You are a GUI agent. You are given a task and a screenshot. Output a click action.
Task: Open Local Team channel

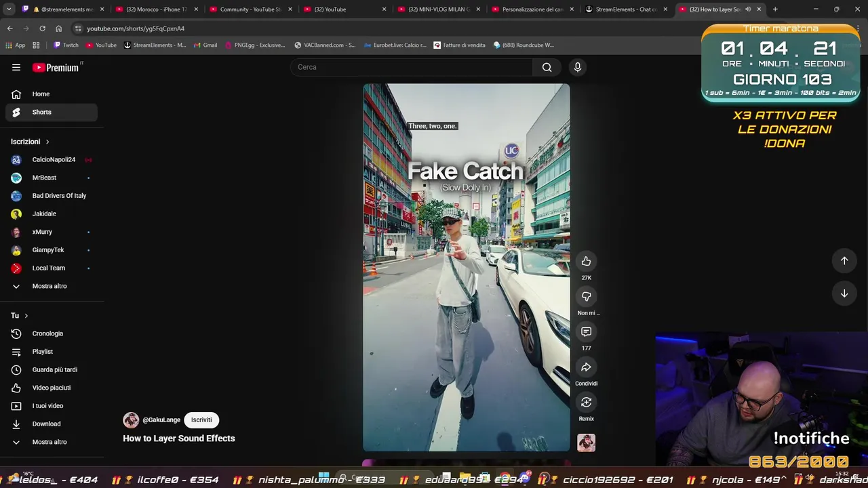click(x=52, y=268)
